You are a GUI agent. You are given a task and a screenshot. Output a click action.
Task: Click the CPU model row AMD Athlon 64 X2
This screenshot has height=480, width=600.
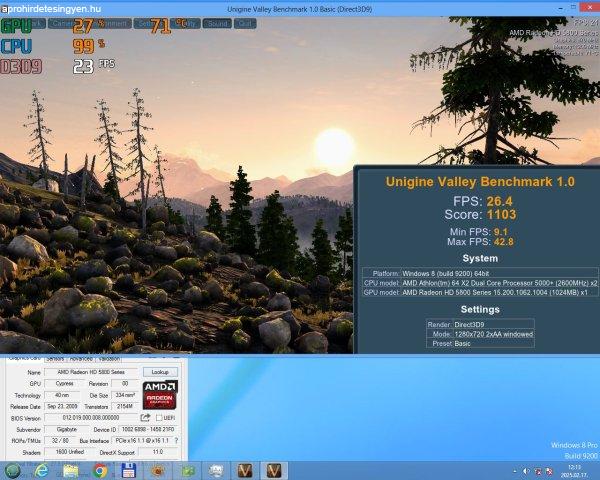[480, 283]
